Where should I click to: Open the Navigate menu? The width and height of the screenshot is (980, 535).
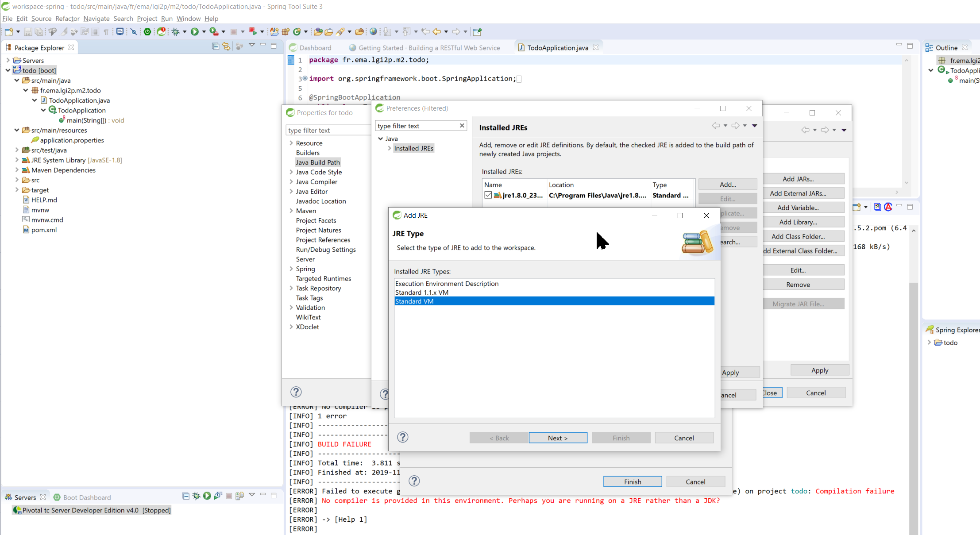tap(96, 19)
